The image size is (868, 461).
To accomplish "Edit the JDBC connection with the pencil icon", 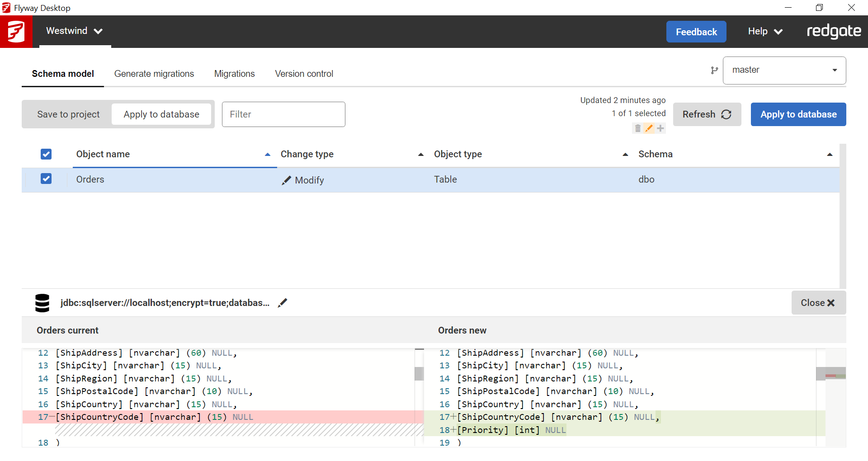I will click(x=283, y=303).
